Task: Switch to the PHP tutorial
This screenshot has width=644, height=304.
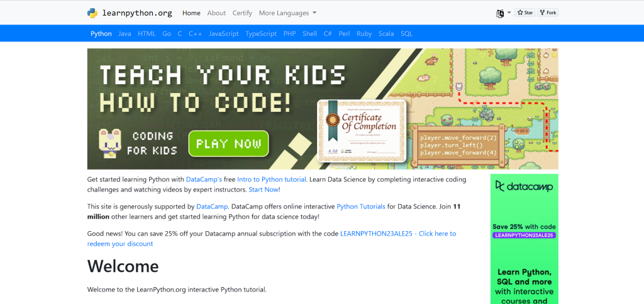Action: pyautogui.click(x=289, y=34)
